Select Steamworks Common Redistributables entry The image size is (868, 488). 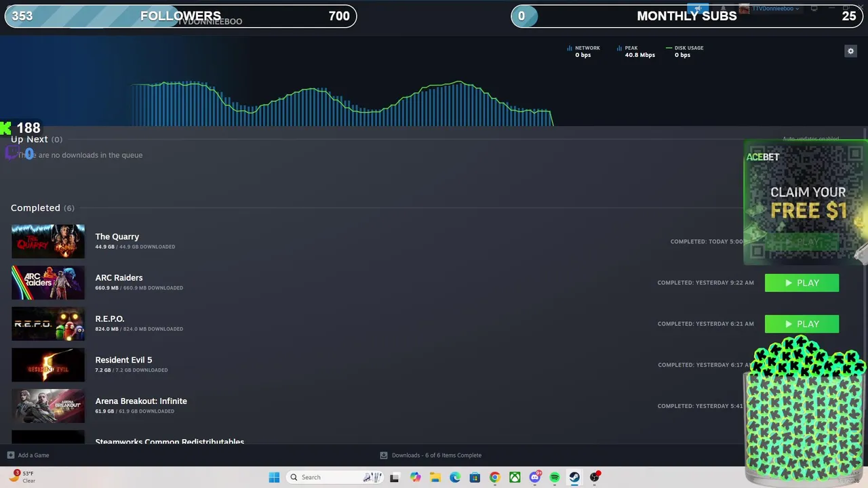click(170, 441)
